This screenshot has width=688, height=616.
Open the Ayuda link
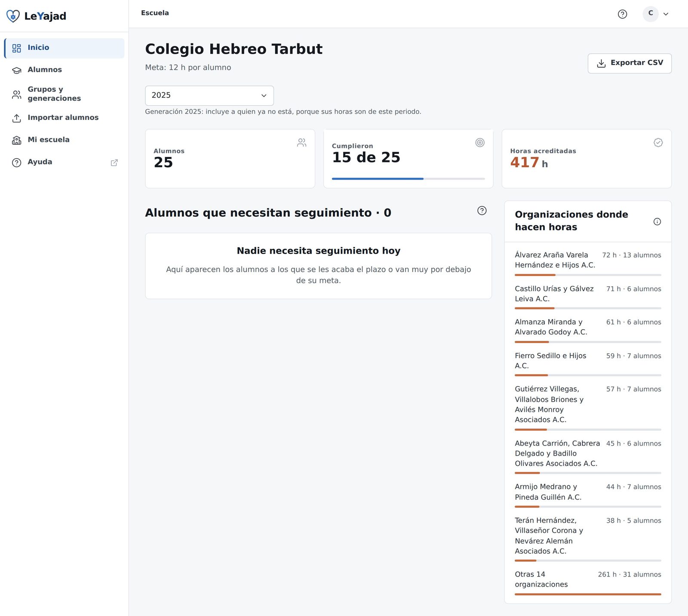64,162
